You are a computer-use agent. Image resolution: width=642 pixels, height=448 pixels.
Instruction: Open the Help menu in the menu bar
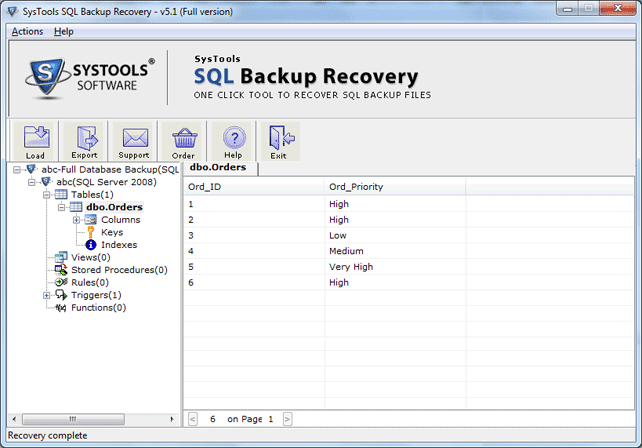(x=64, y=31)
